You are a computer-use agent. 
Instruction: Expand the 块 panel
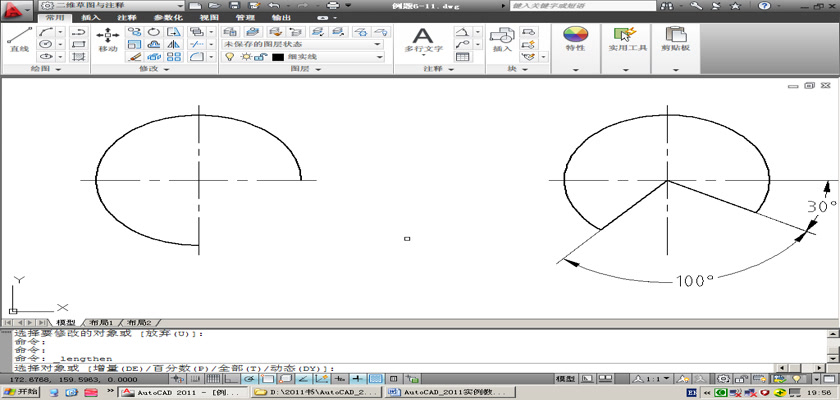tap(518, 69)
